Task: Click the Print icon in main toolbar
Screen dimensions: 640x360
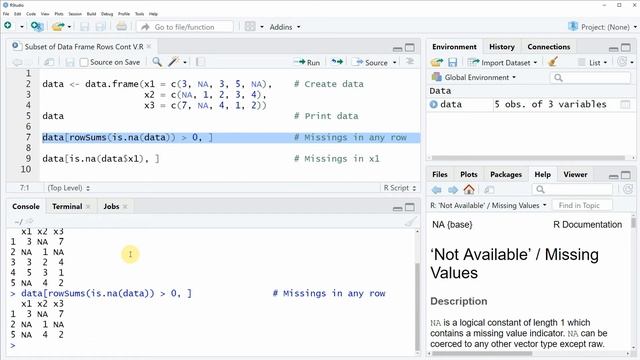Action: coord(121,27)
